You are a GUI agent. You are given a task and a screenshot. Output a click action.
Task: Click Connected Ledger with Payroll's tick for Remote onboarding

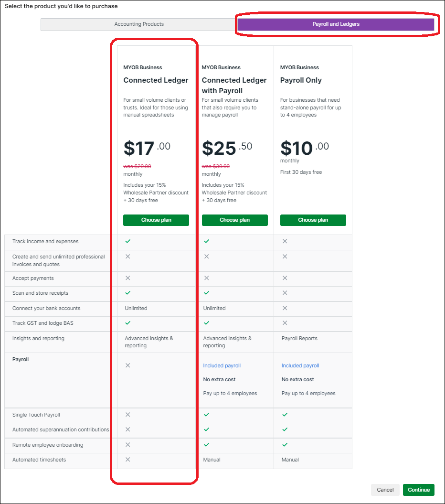point(206,445)
